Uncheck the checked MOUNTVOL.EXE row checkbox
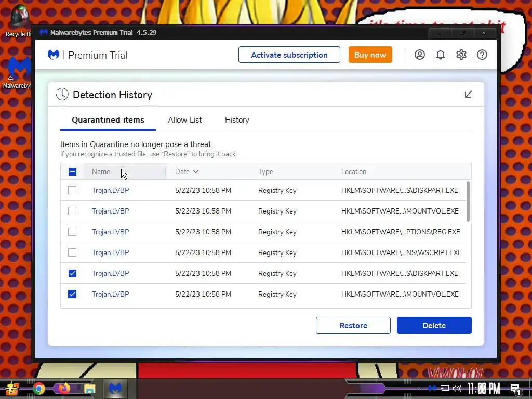Screen dimensions: 532x399 pyautogui.click(x=72, y=294)
